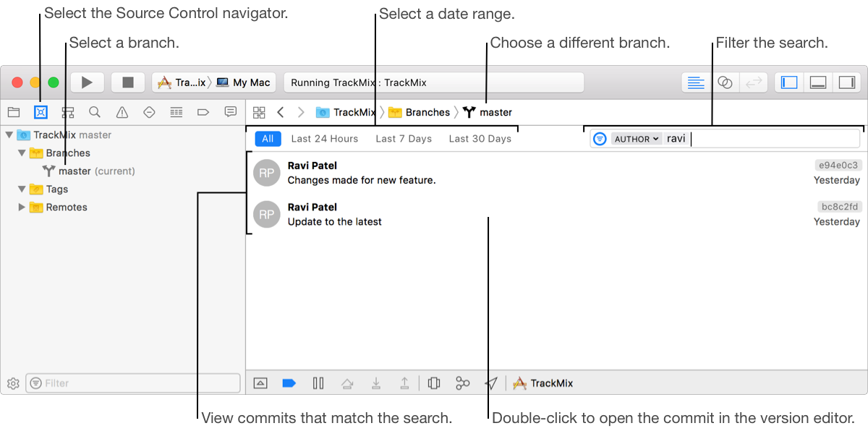Open the TrackMix scheme selector

click(182, 82)
